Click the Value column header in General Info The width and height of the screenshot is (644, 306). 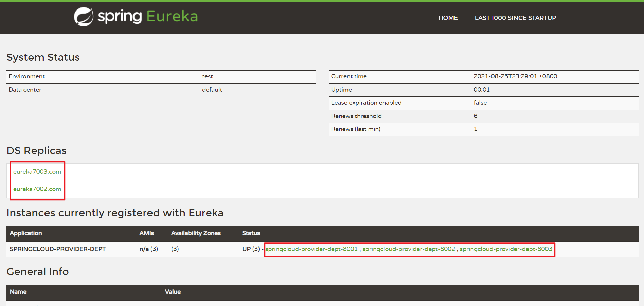pyautogui.click(x=173, y=292)
